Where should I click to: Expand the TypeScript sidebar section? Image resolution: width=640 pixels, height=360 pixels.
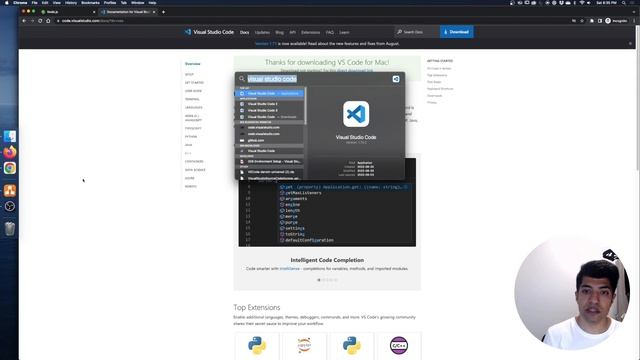[x=193, y=128]
